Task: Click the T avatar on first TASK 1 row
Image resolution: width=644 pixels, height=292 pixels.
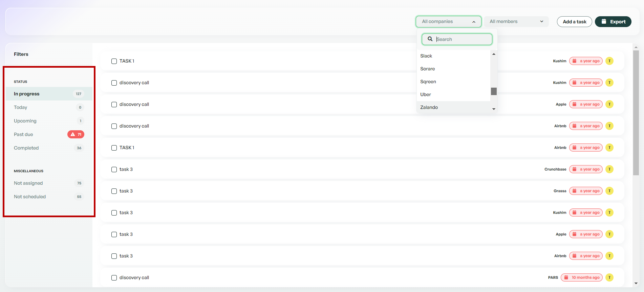Action: click(x=609, y=61)
